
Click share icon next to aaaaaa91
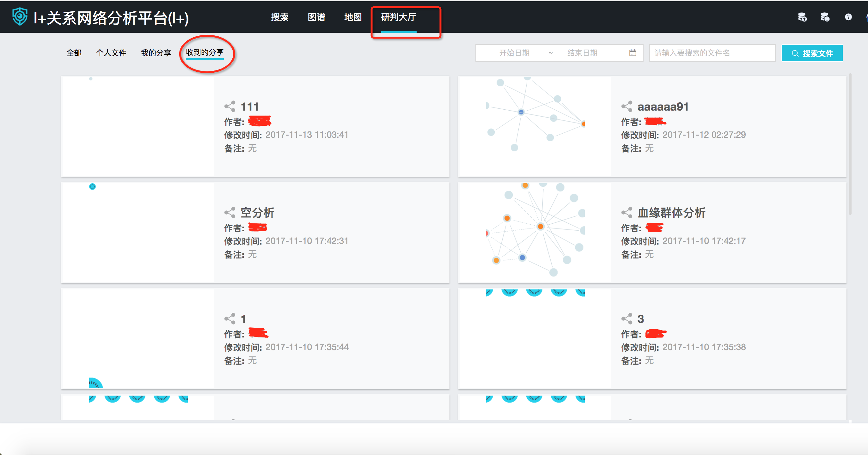click(627, 106)
